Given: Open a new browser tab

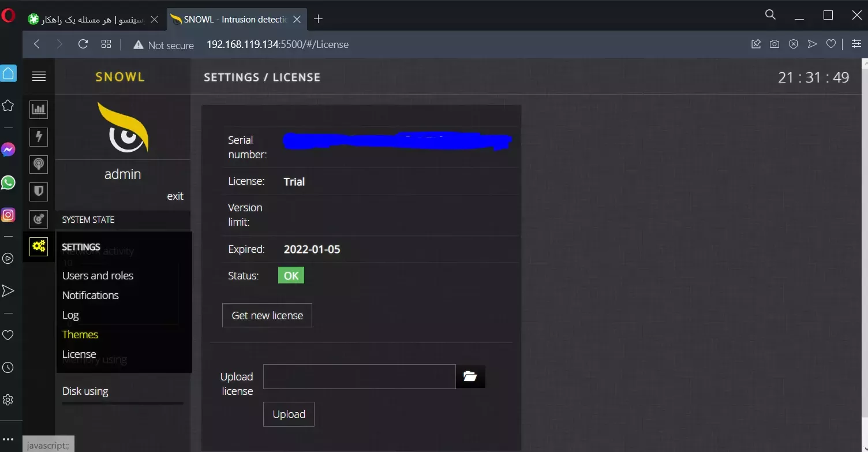Looking at the screenshot, I should click(x=318, y=19).
